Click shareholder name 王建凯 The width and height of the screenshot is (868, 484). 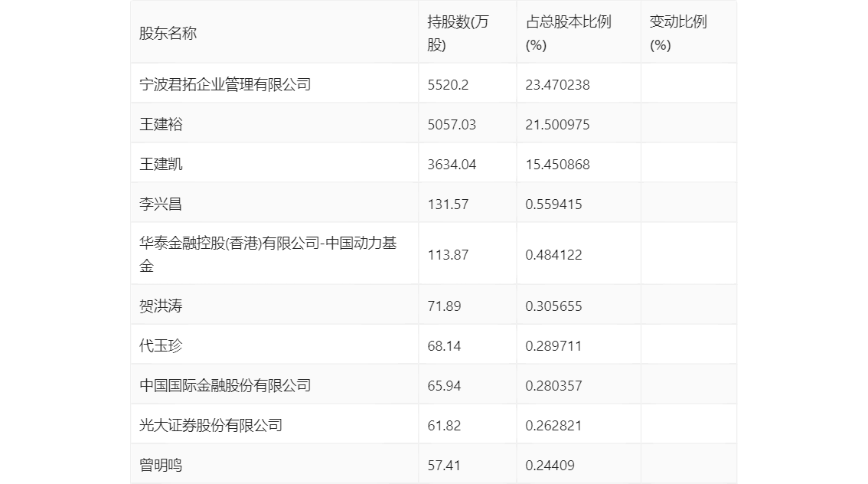(x=161, y=164)
